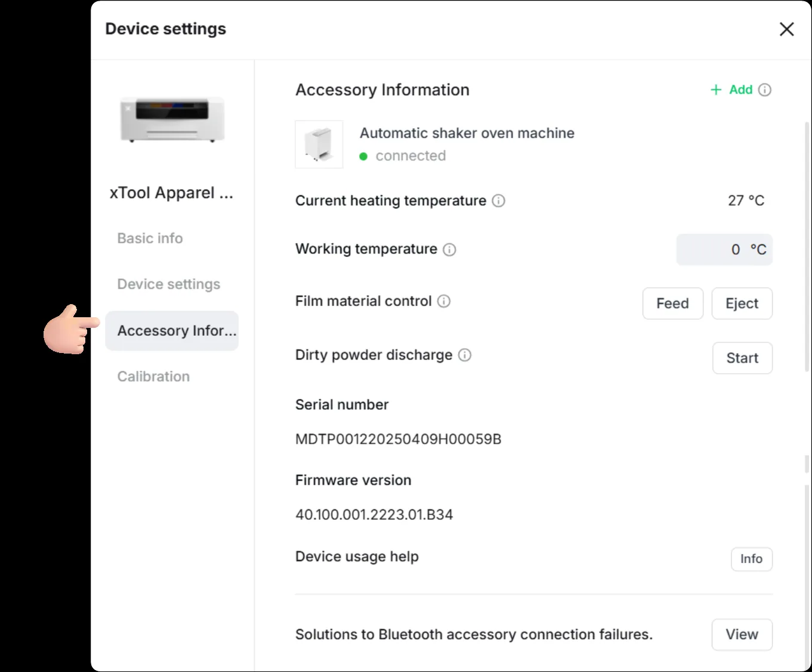
Task: Click the Automatic shaker oven machine name
Action: 467,133
